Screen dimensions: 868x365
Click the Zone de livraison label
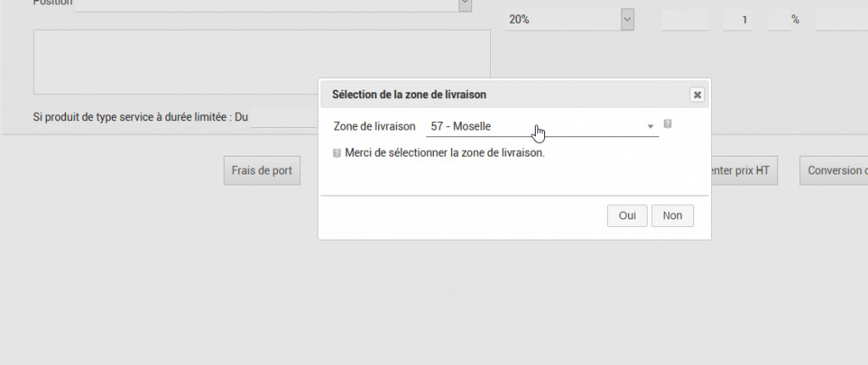click(375, 127)
